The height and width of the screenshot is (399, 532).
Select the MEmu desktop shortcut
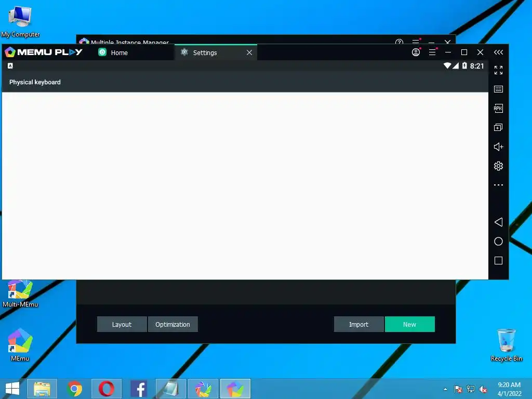pos(20,345)
